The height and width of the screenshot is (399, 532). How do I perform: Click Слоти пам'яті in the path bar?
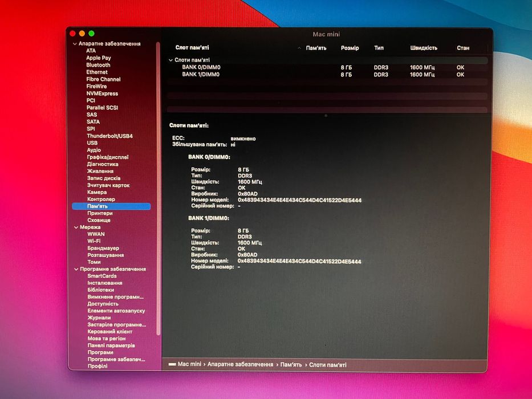coord(328,365)
